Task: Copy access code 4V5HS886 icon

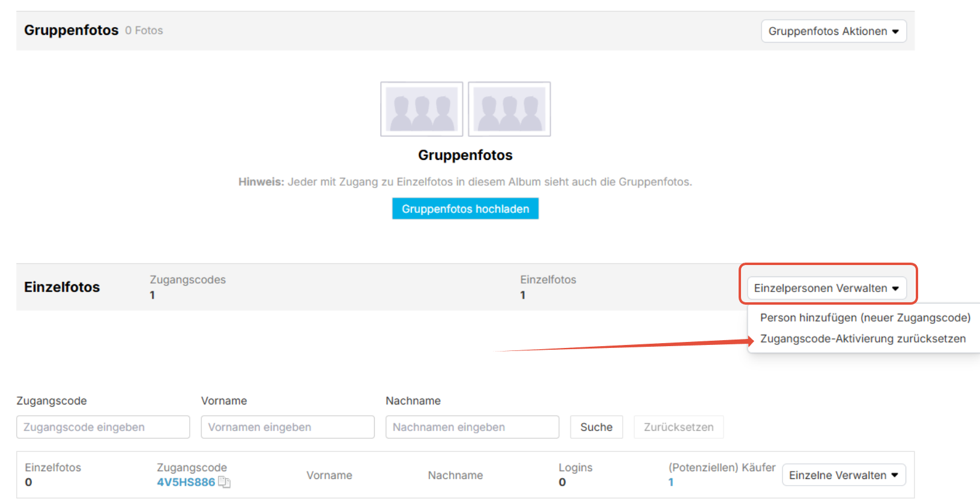Action: coord(224,482)
